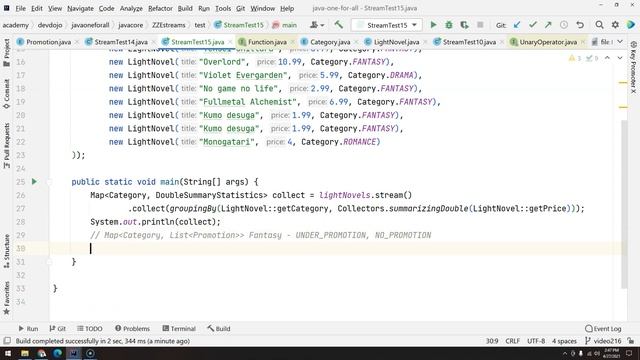The image size is (640, 360).
Task: Open Key Promoter X side panel
Action: tap(633, 67)
